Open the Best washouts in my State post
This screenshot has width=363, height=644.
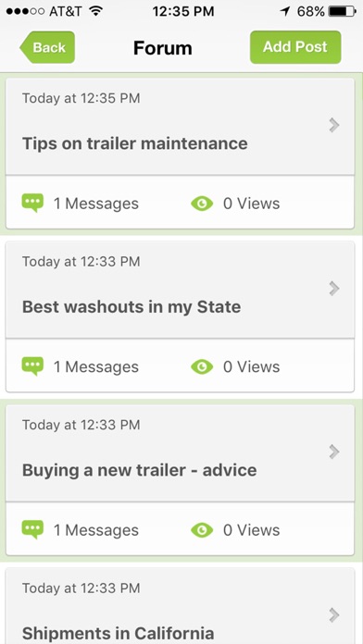(180, 290)
